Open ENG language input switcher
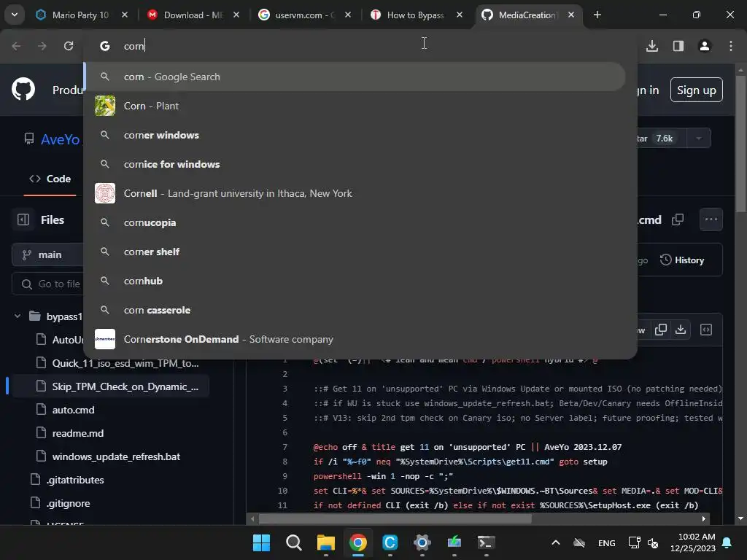747x560 pixels. point(606,542)
